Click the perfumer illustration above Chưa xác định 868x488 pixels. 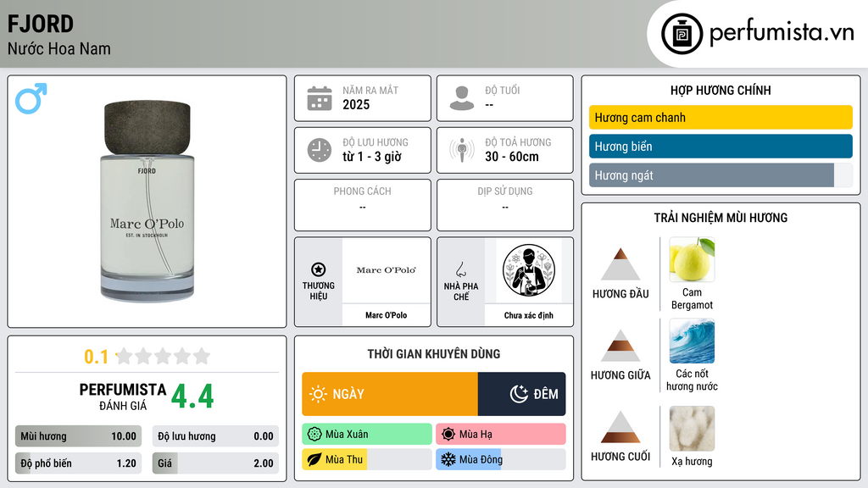point(529,270)
